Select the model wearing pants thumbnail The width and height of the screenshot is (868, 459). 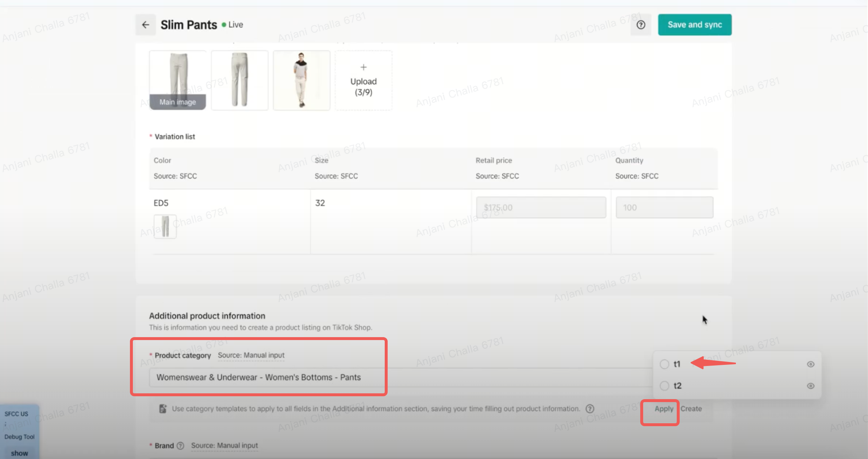[302, 80]
